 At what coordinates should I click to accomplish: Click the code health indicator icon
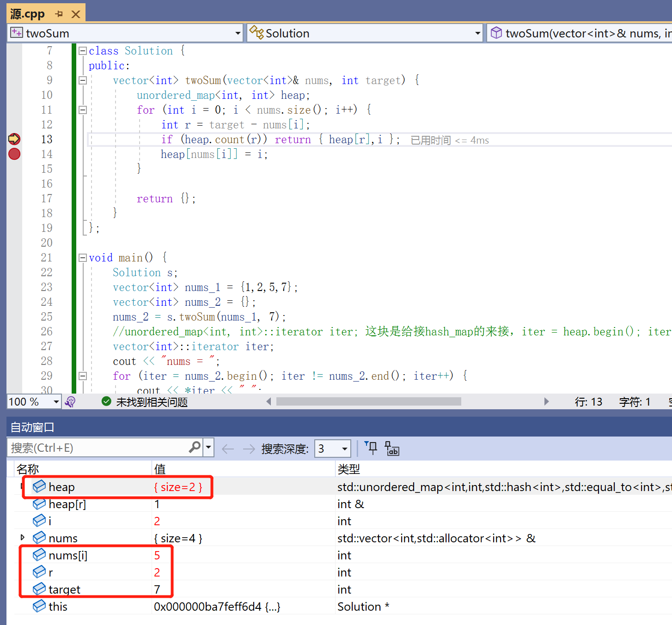click(70, 402)
